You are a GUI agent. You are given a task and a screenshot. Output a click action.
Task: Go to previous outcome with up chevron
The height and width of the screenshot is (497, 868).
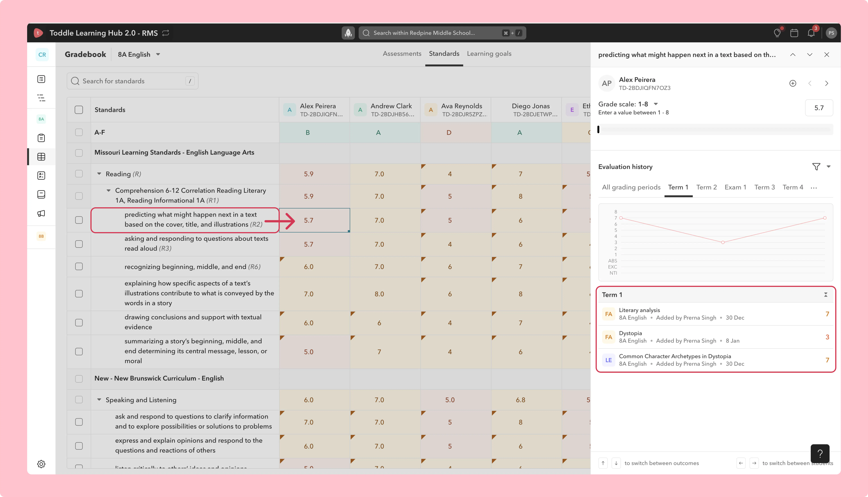click(793, 55)
